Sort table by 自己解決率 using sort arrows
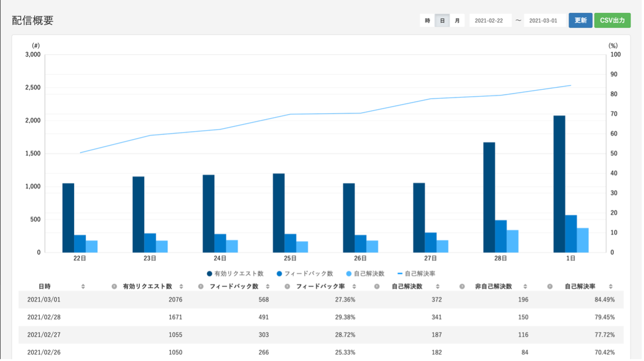Image resolution: width=644 pixels, height=361 pixels. tap(610, 286)
